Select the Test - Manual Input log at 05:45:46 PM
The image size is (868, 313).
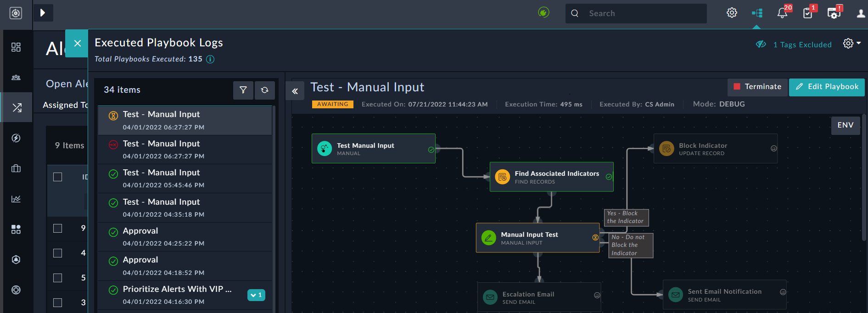pyautogui.click(x=184, y=178)
